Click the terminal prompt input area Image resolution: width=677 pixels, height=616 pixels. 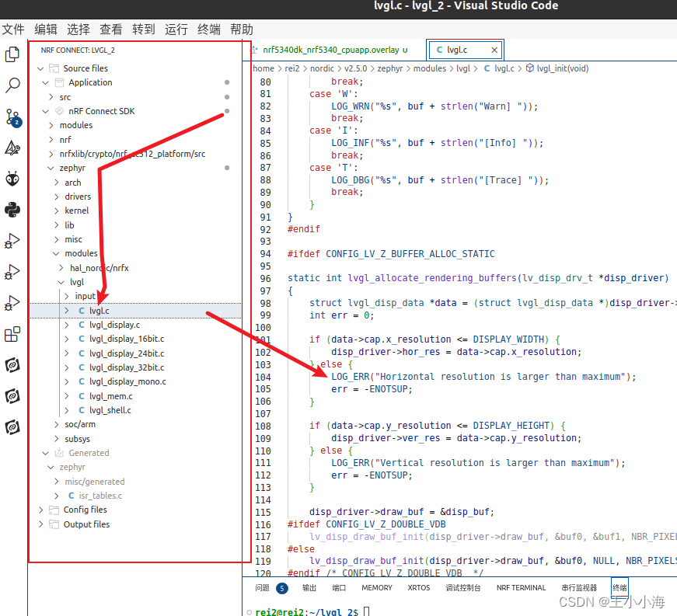coord(367,611)
